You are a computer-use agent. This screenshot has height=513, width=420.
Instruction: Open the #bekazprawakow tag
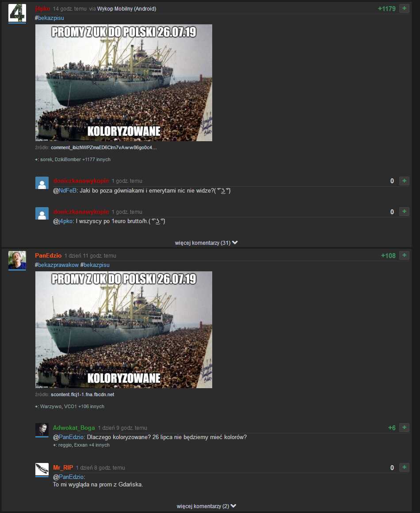click(57, 265)
